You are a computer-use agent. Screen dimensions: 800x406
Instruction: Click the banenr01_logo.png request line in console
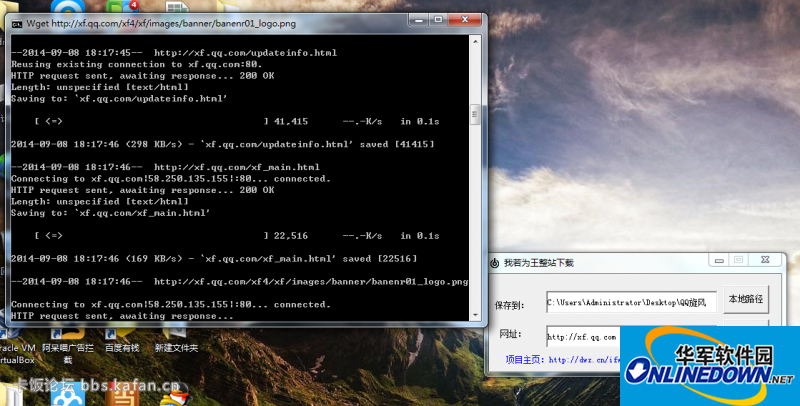pyautogui.click(x=239, y=282)
